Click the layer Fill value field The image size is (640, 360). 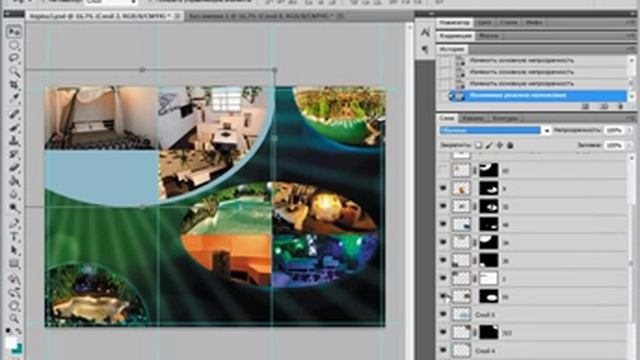click(614, 145)
